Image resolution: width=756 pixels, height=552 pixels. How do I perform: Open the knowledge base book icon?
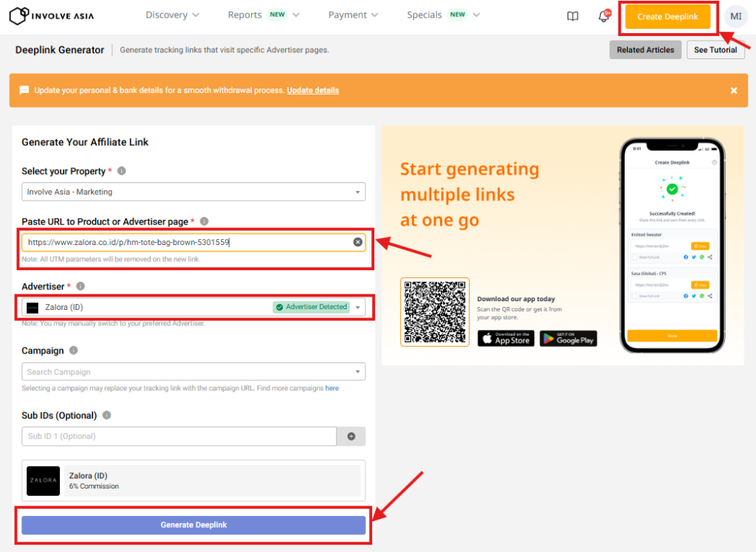573,16
